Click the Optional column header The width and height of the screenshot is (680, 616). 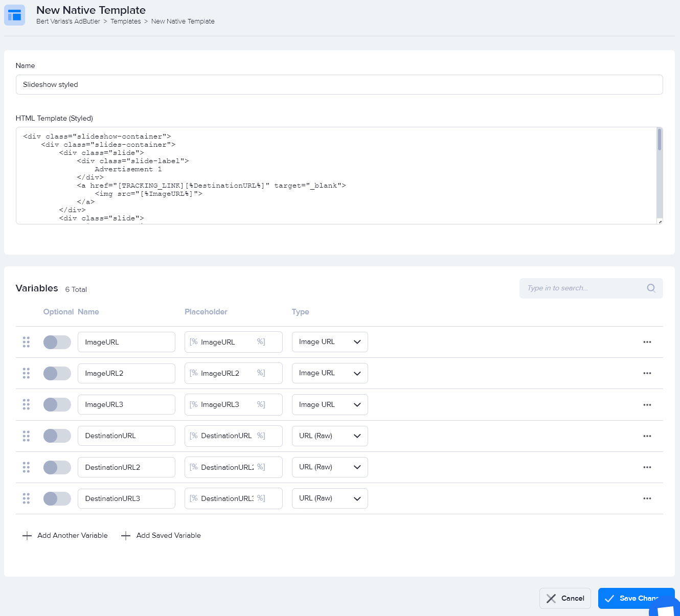(x=58, y=312)
